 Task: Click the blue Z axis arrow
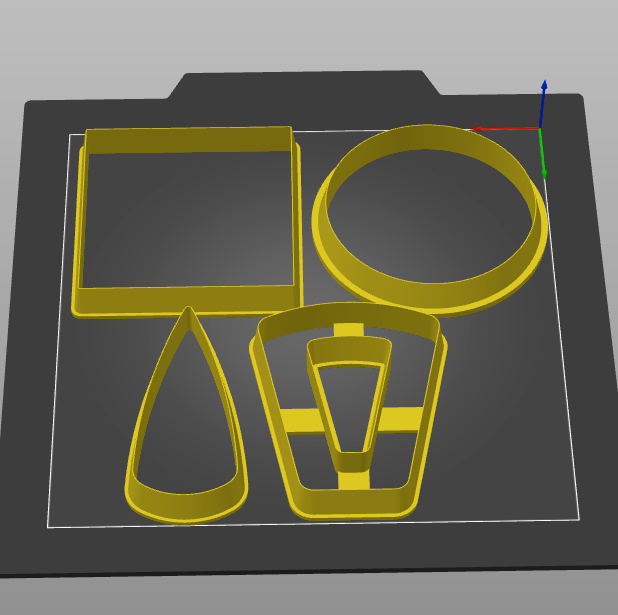pos(543,100)
